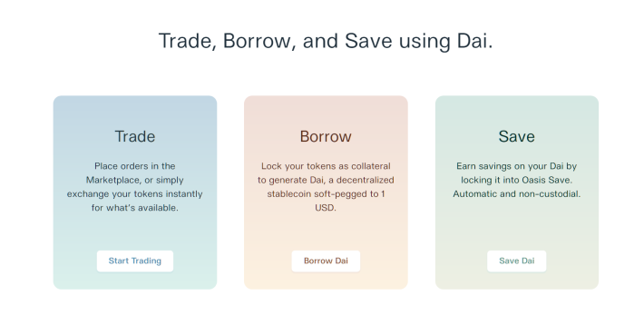The width and height of the screenshot is (644, 335).
Task: Click the Borrow card collateral description
Action: pos(326,187)
